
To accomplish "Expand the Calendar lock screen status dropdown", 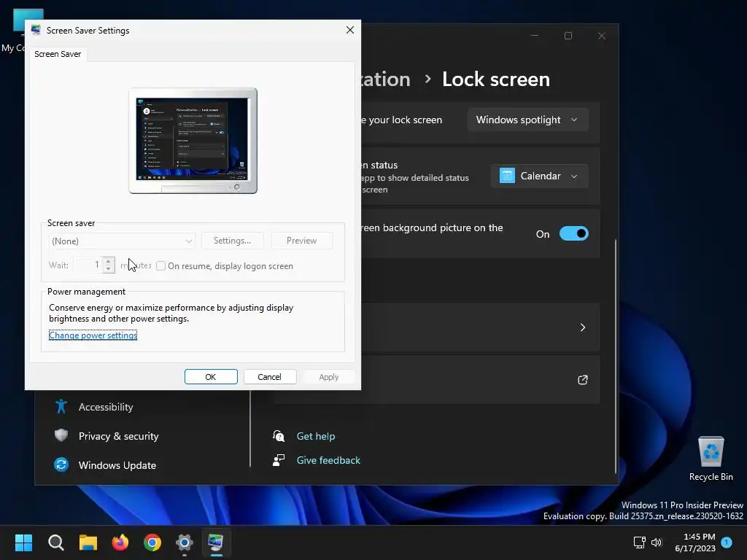I will point(539,176).
